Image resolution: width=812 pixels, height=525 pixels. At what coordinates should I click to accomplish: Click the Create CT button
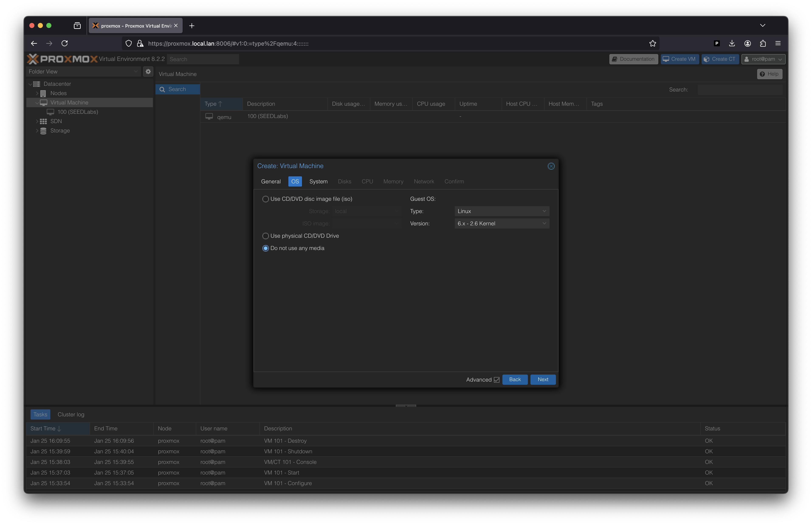[x=720, y=59]
